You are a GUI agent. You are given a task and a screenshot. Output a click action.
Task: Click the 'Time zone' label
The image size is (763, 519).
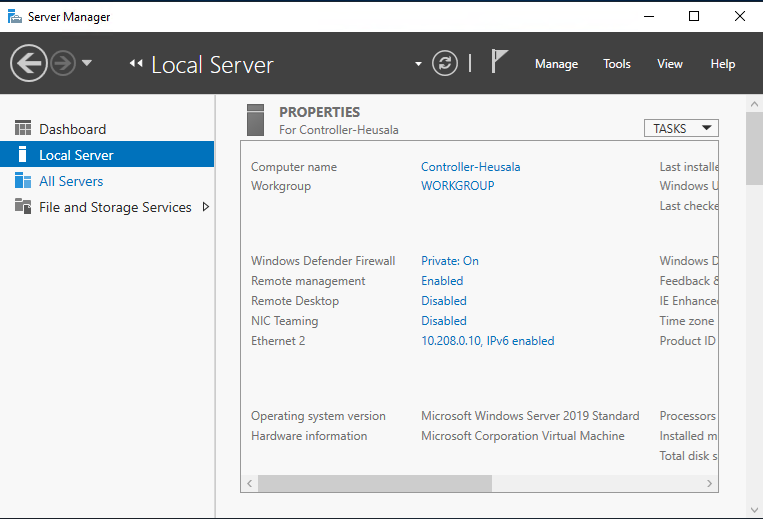(687, 321)
